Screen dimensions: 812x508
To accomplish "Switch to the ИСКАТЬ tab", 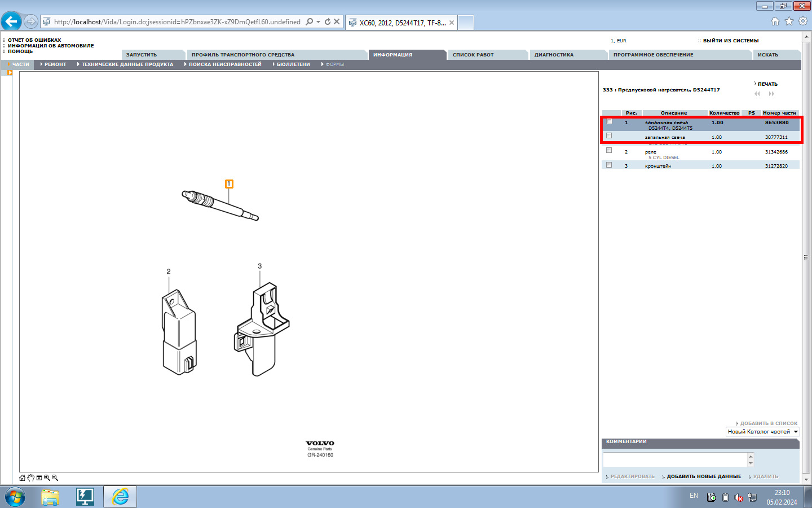I will [x=776, y=55].
